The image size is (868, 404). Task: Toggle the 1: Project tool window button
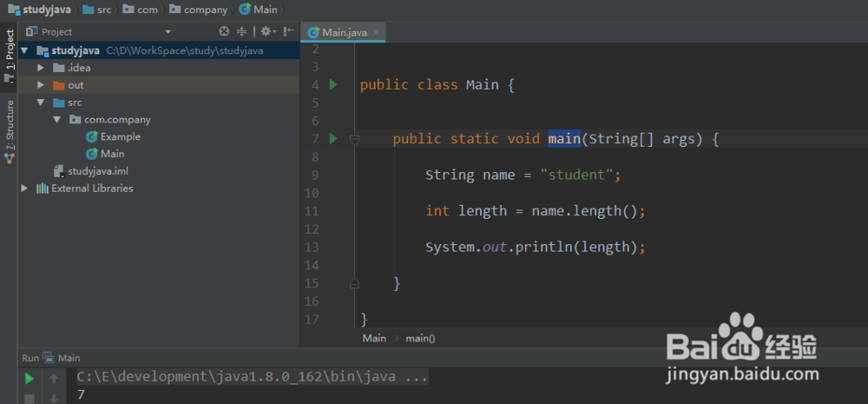(x=9, y=56)
